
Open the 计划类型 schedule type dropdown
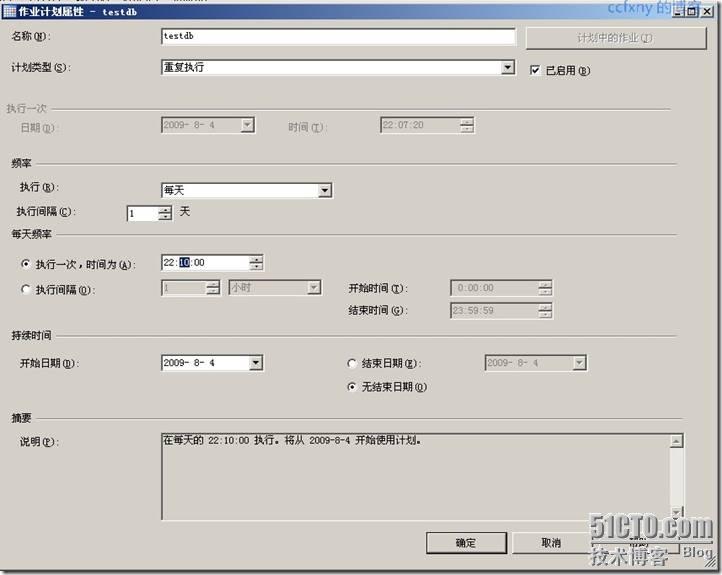pyautogui.click(x=507, y=67)
